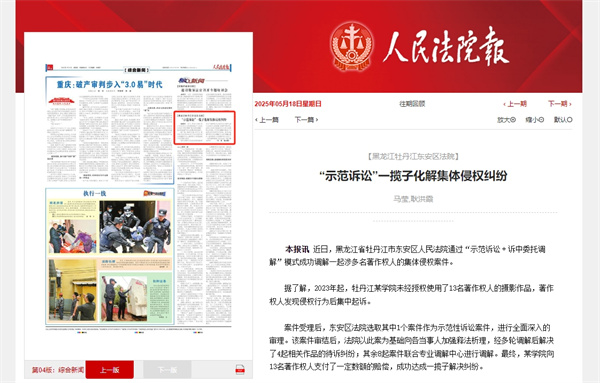Go to next issue 下一期
This screenshot has height=383, width=600.
(560, 104)
